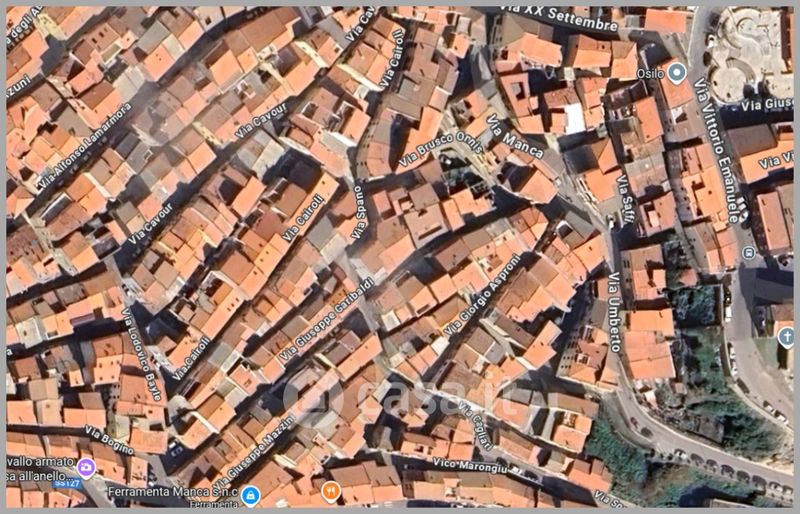Select the Via Umberto street label
The image size is (800, 514).
(x=614, y=312)
